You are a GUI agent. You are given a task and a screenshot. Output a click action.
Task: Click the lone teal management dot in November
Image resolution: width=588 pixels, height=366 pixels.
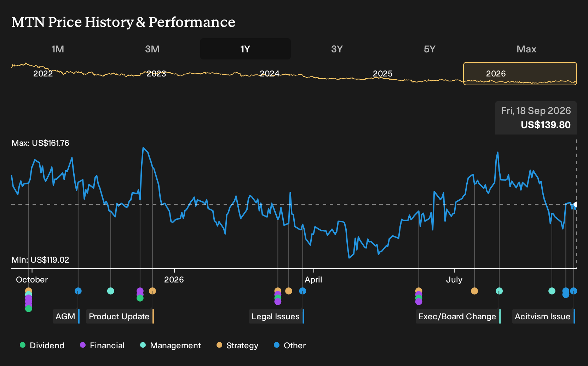(111, 291)
